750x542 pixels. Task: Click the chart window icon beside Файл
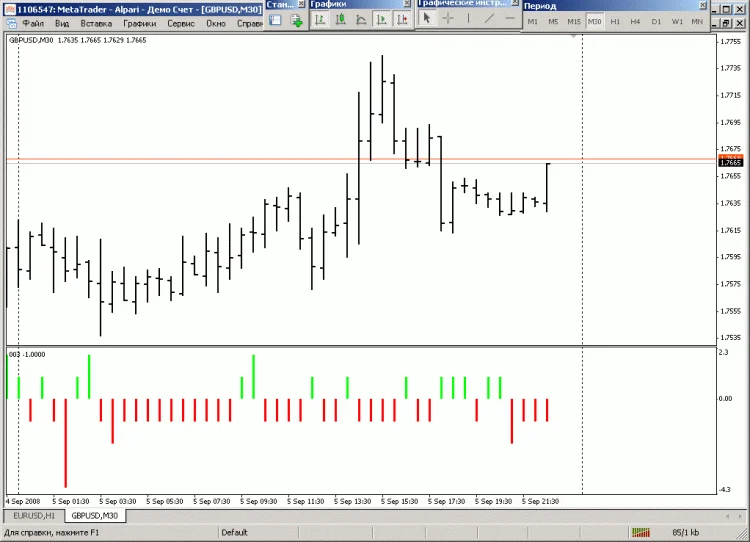(x=11, y=23)
